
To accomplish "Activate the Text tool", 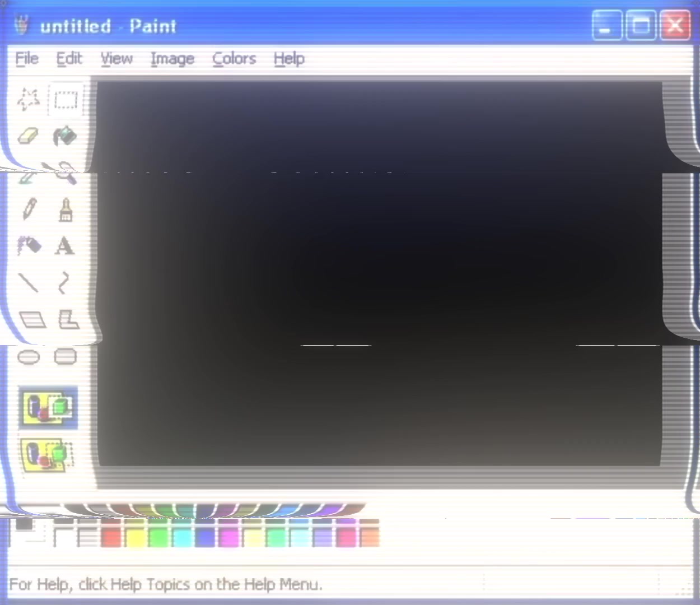I will 66,246.
